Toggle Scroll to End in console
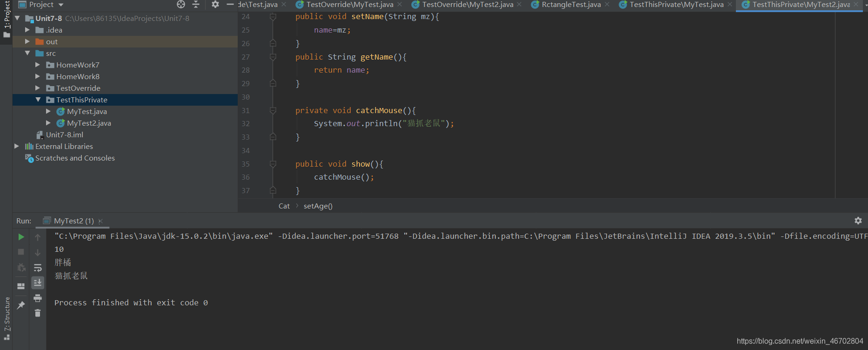 pyautogui.click(x=38, y=283)
